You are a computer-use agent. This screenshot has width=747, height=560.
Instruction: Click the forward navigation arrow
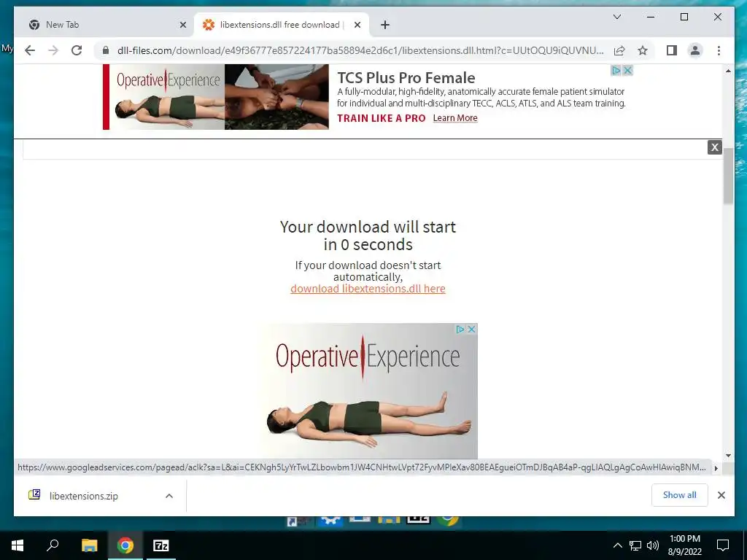pyautogui.click(x=53, y=50)
